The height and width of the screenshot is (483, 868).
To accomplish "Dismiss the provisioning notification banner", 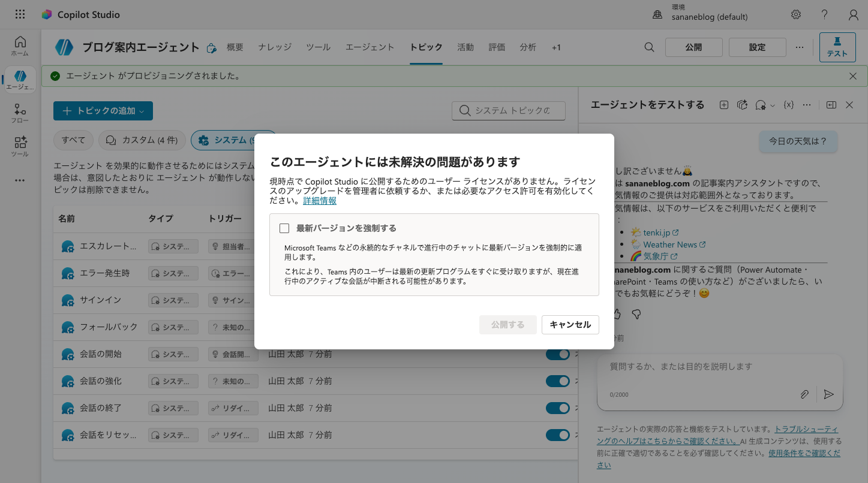I will click(853, 76).
